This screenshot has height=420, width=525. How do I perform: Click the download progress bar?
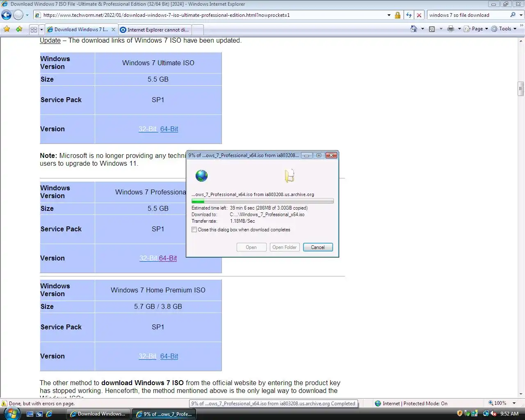point(262,201)
